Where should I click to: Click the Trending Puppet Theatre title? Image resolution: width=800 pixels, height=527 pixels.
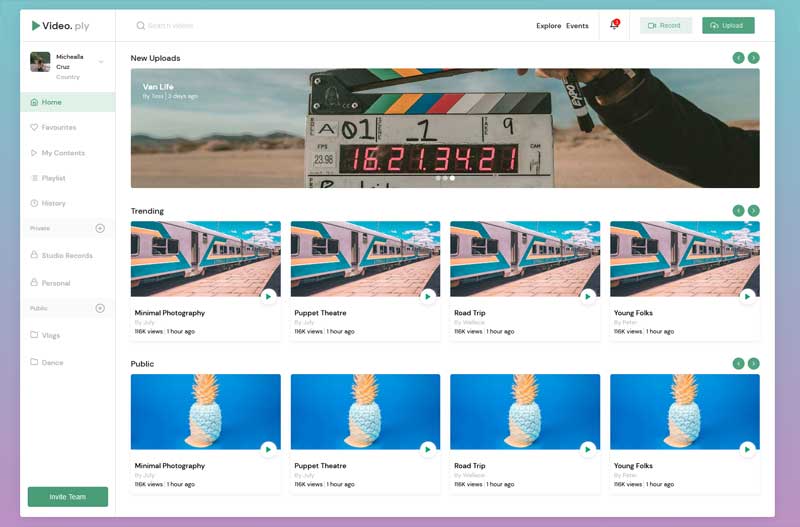click(x=320, y=313)
